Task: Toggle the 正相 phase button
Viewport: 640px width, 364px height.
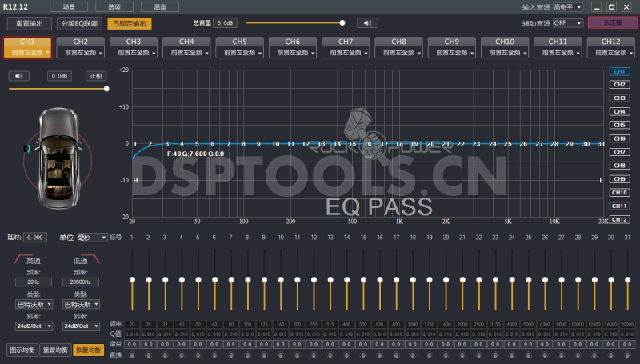Action: pyautogui.click(x=96, y=76)
